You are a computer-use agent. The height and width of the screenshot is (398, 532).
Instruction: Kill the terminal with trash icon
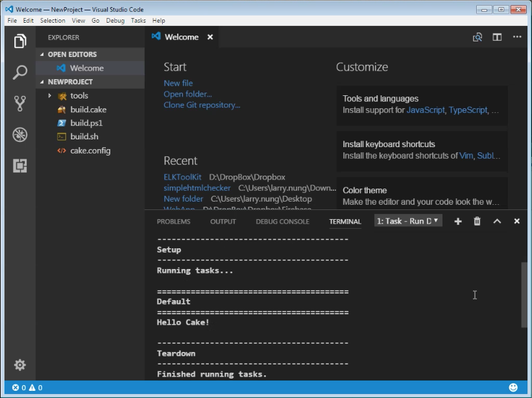pyautogui.click(x=477, y=221)
